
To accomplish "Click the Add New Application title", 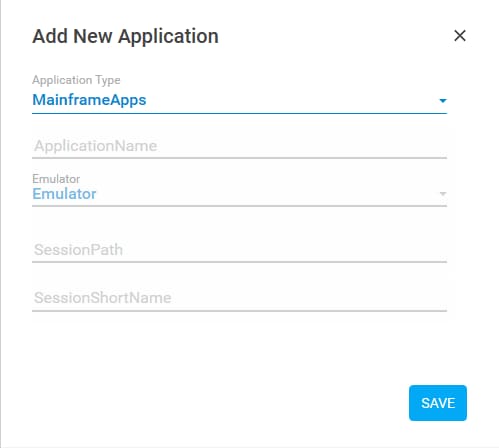I will [125, 36].
